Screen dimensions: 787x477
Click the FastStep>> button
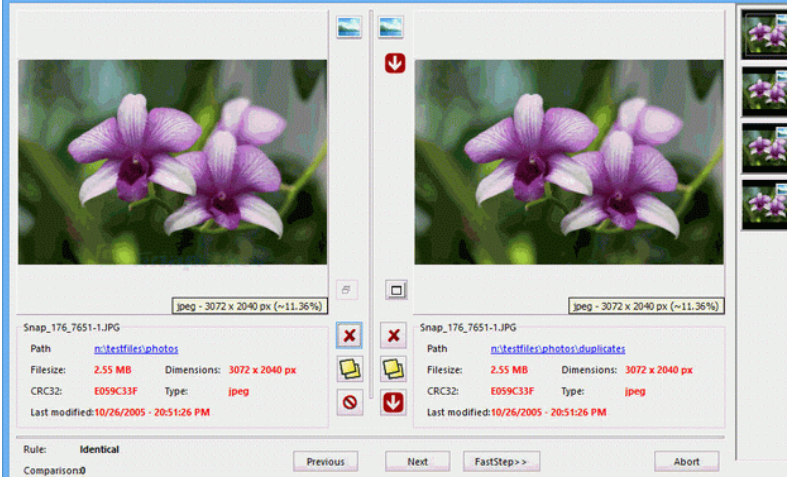(x=501, y=461)
